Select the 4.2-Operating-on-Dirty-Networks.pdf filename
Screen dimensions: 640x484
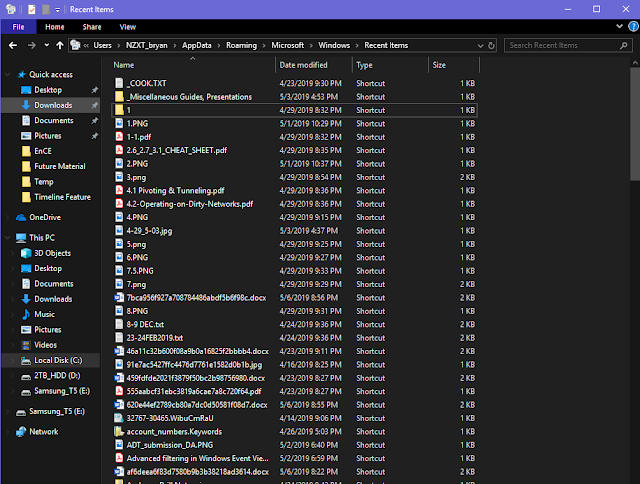pos(190,204)
